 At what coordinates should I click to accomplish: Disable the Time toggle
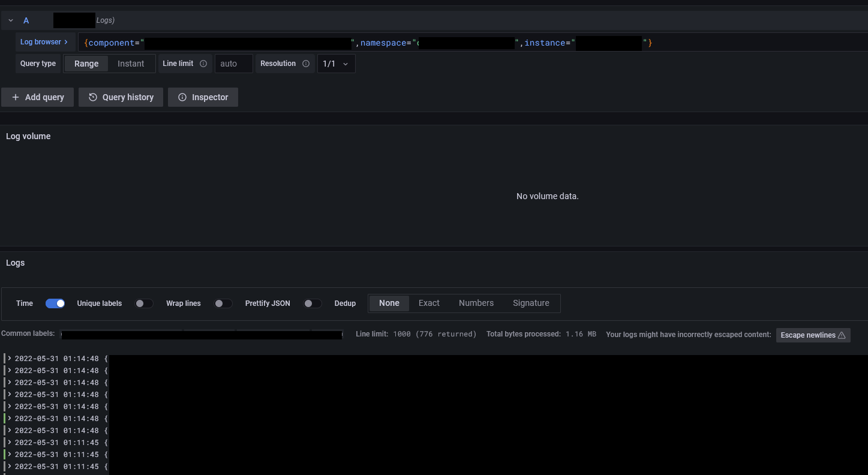point(55,303)
